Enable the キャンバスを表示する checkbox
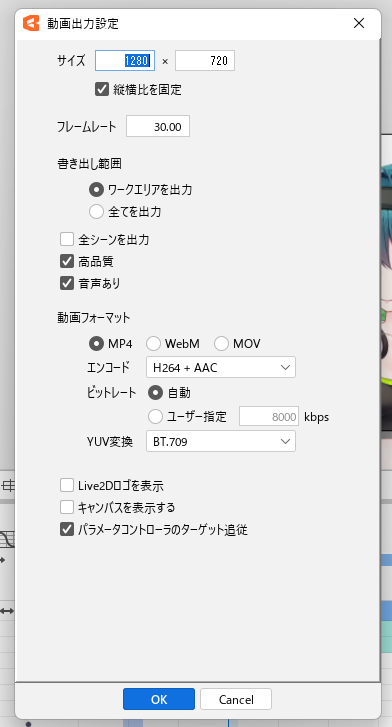Screen dimensions: 392x727 (x=67, y=507)
